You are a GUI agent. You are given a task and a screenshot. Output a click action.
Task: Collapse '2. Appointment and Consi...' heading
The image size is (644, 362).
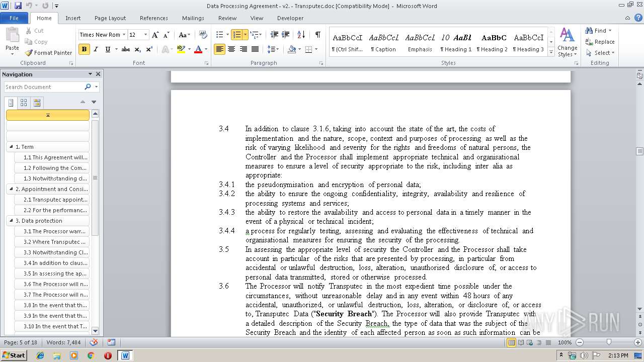pos(11,189)
